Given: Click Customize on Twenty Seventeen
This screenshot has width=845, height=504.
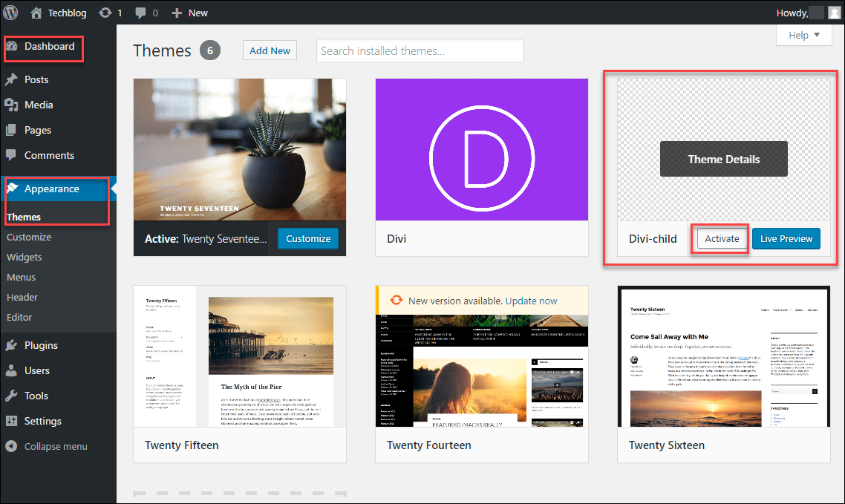Looking at the screenshot, I should [308, 238].
